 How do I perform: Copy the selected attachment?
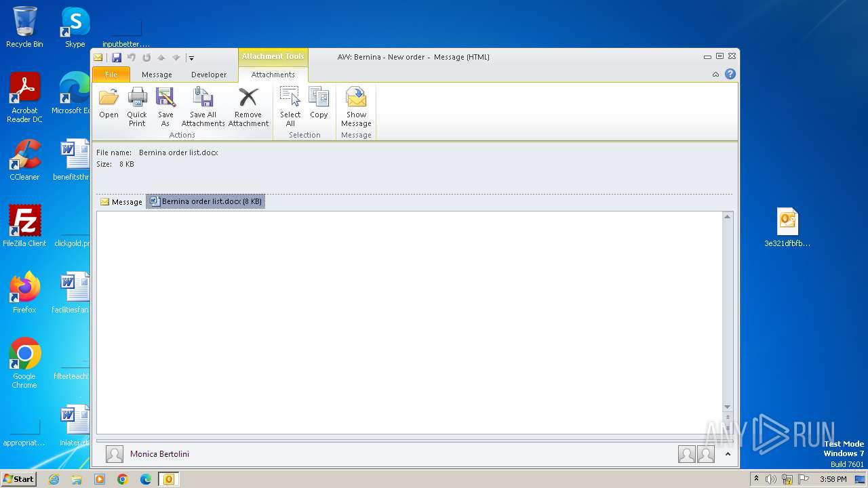319,104
